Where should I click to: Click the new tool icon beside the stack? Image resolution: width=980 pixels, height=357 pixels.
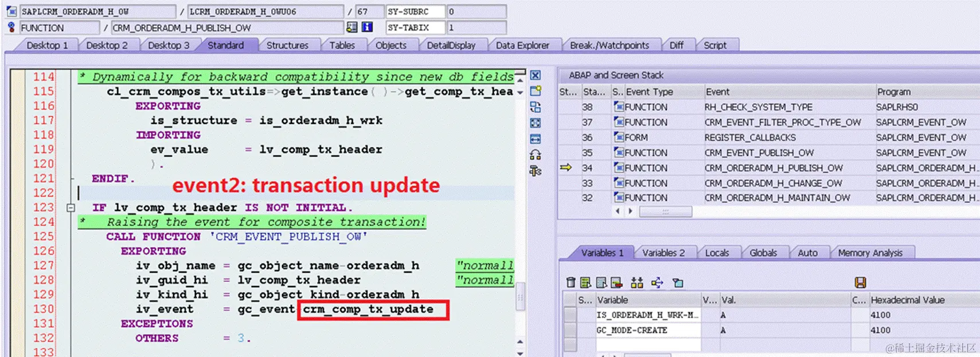[x=536, y=91]
